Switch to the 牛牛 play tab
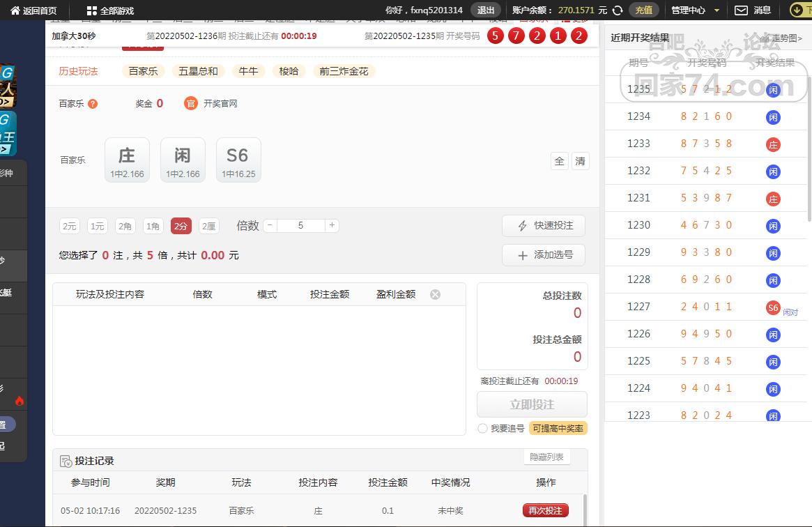The image size is (812, 527). coord(249,71)
